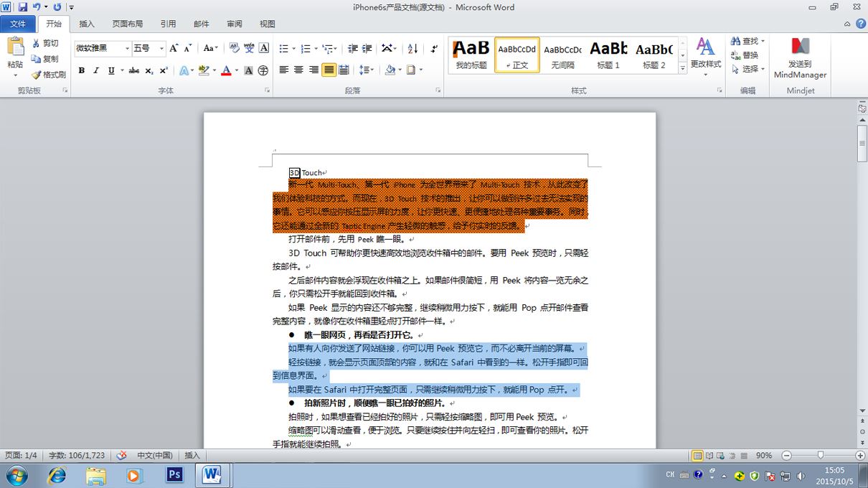The width and height of the screenshot is (868, 488).
Task: Switch to the 视图 (View) tab
Action: point(268,24)
